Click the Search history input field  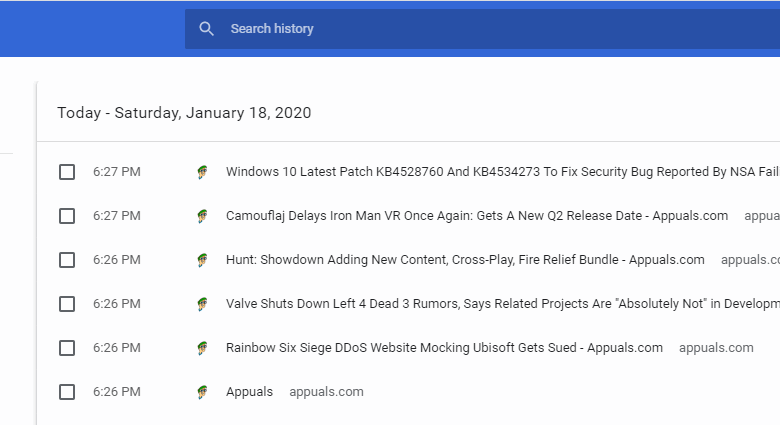480,29
